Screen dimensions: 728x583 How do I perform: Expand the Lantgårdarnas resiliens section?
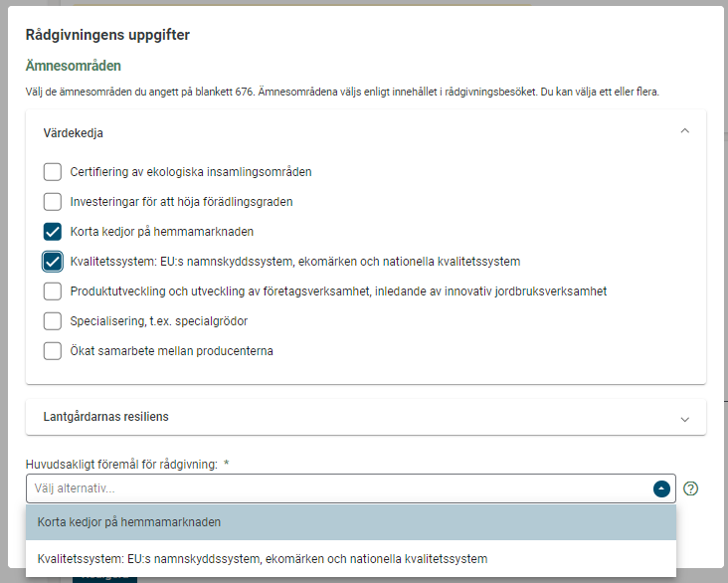pyautogui.click(x=684, y=419)
